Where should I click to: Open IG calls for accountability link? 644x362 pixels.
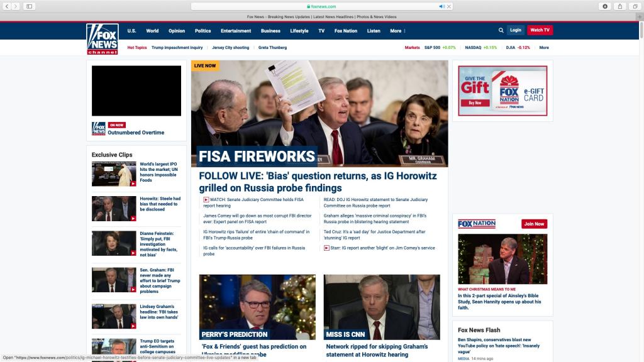(254, 251)
